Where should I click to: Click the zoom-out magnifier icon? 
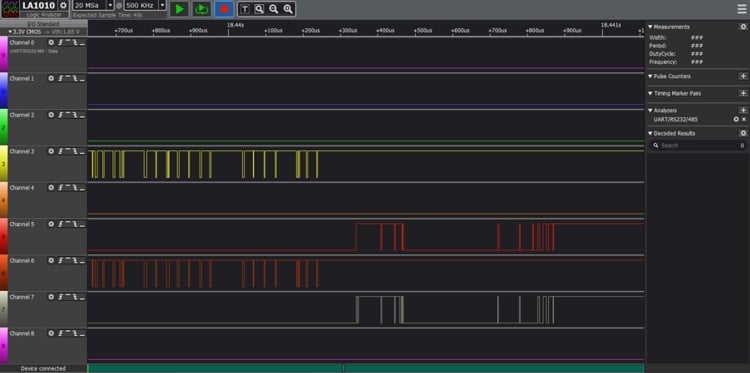pyautogui.click(x=274, y=9)
